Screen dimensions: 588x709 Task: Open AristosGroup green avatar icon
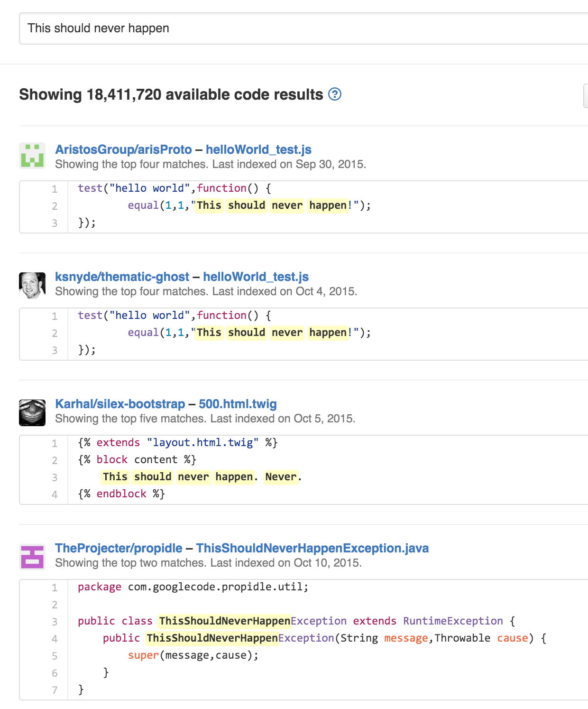32,156
